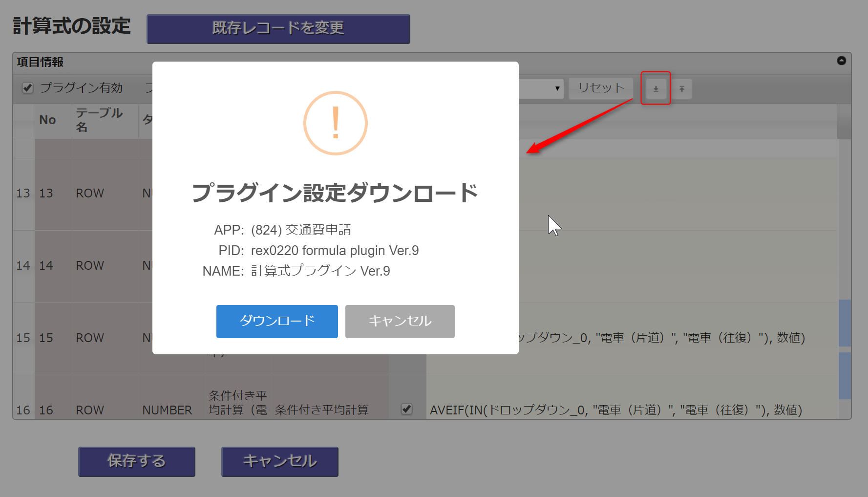Image resolution: width=868 pixels, height=497 pixels.
Task: Click the row number 13 cell
Action: coord(23,194)
